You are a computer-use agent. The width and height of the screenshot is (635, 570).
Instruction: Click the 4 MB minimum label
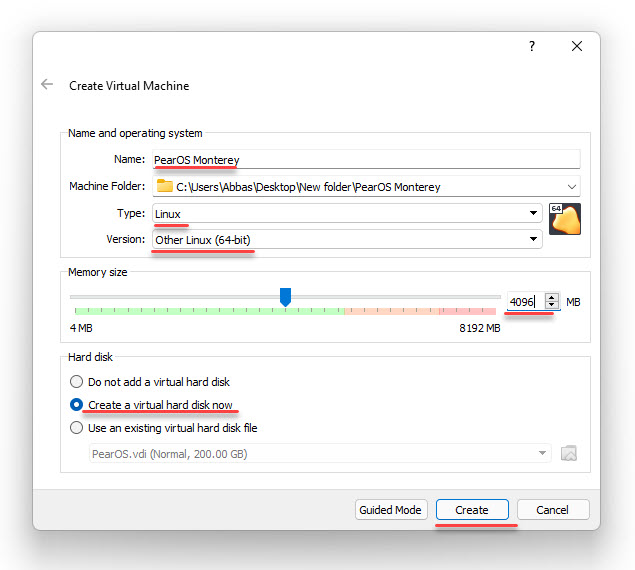pyautogui.click(x=81, y=328)
